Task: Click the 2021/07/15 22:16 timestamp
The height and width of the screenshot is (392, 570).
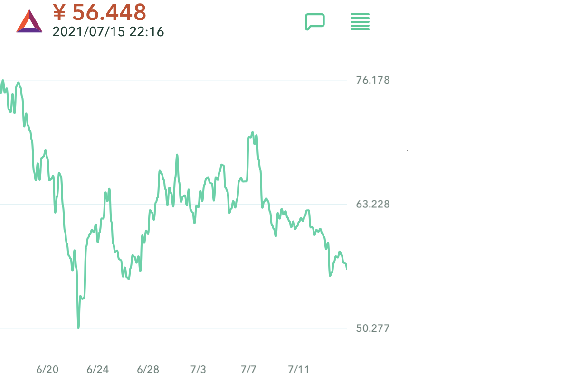Action: tap(108, 32)
